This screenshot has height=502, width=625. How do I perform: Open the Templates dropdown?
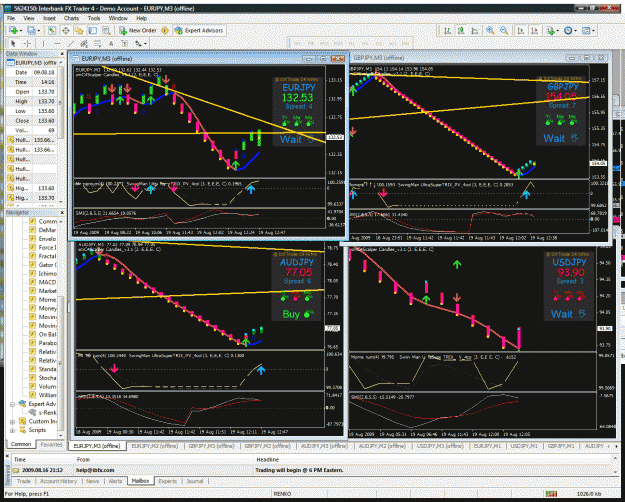[x=588, y=31]
